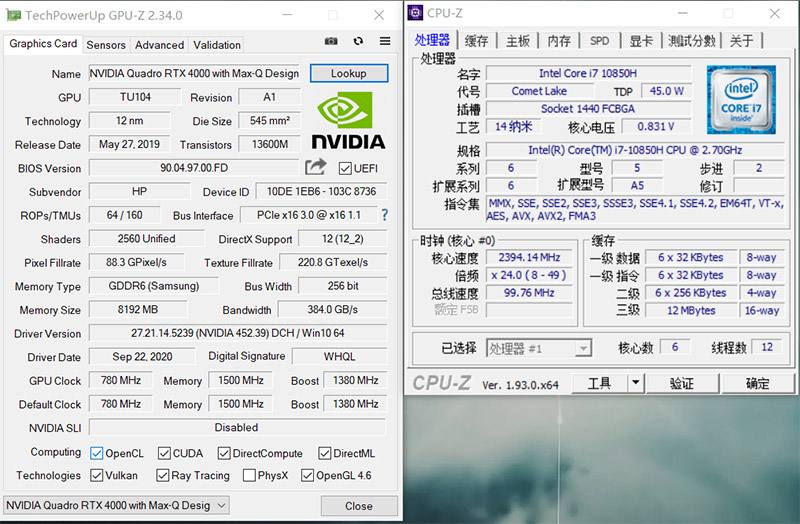The height and width of the screenshot is (524, 800).
Task: Click the 工具 button in CPU-Z
Action: (599, 383)
